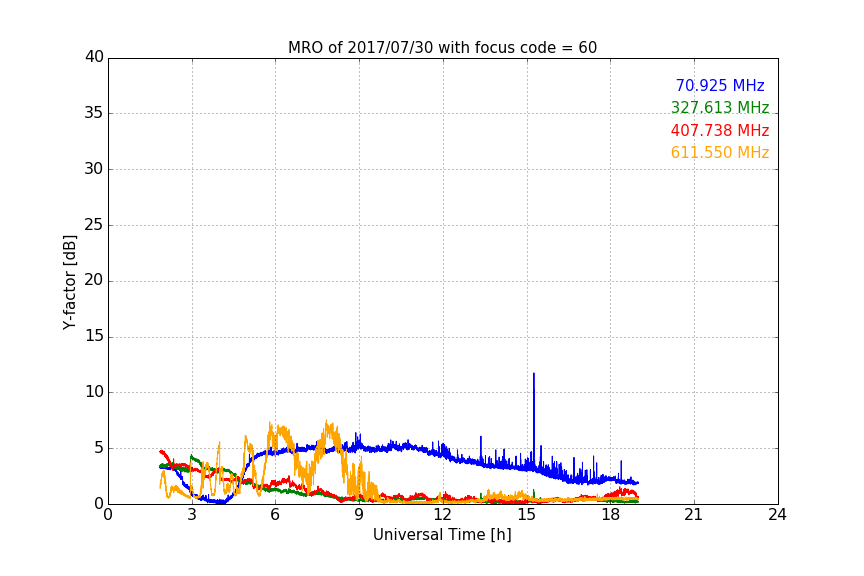The width and height of the screenshot is (864, 576).
Task: Click the 'Universal Time [h]' axis label
Action: [x=442, y=535]
